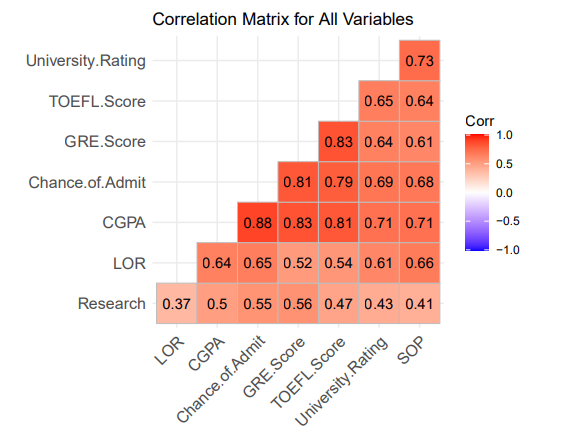Image resolution: width=588 pixels, height=433 pixels.
Task: Click the 0.41 Research–SOP cell
Action: [x=420, y=303]
